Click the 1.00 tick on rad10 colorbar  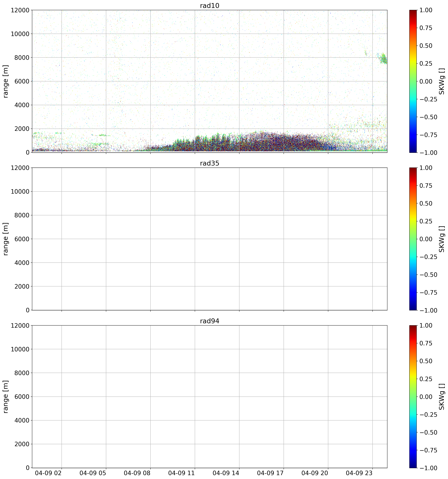point(426,10)
